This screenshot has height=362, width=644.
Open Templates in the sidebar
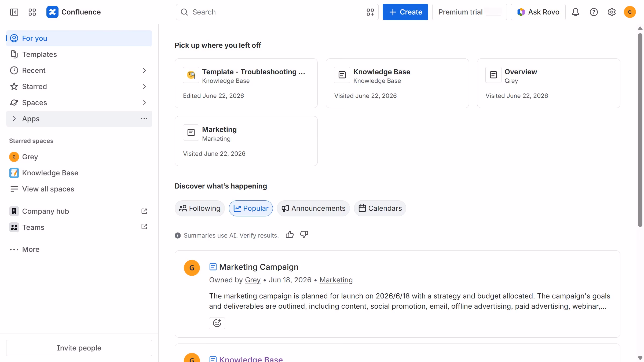click(x=79, y=54)
